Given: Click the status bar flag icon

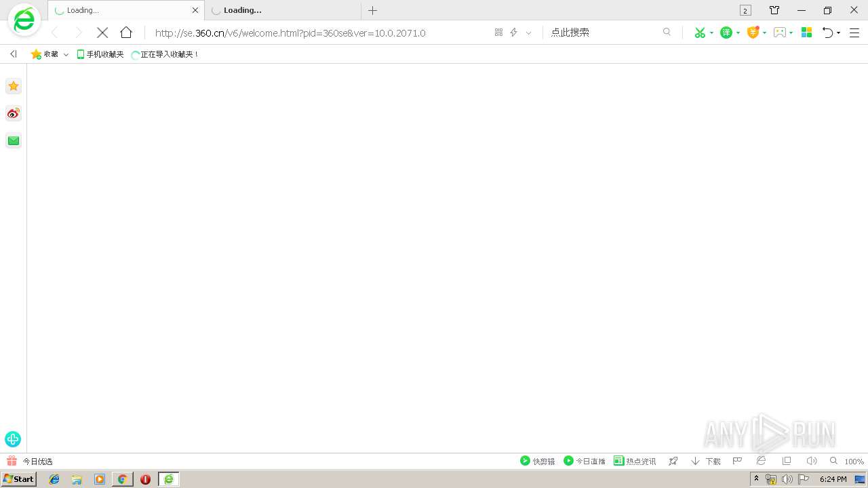Looking at the screenshot, I should (x=737, y=461).
